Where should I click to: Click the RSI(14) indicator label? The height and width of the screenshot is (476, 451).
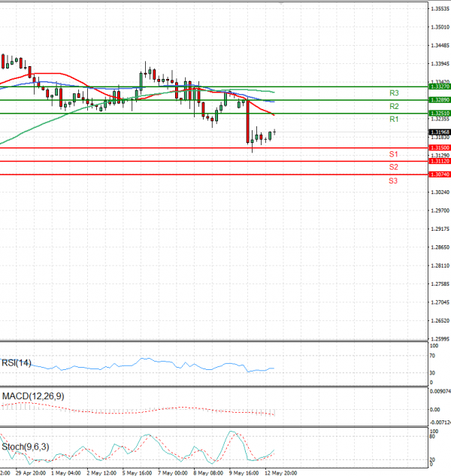click(x=17, y=362)
